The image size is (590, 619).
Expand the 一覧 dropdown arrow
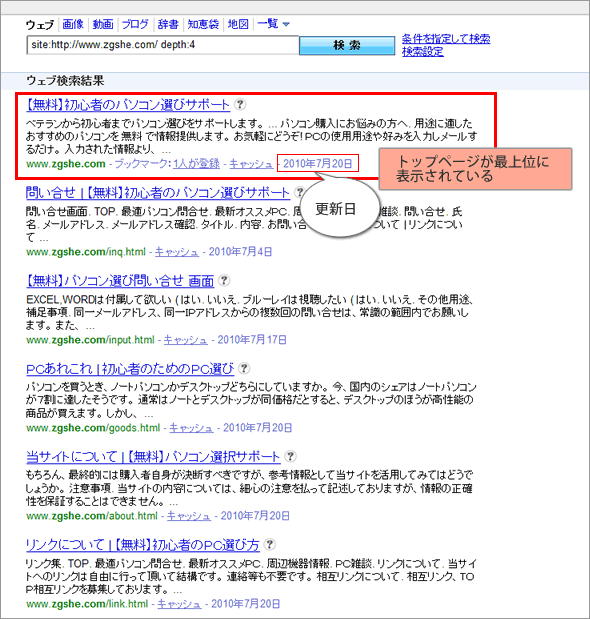click(286, 24)
